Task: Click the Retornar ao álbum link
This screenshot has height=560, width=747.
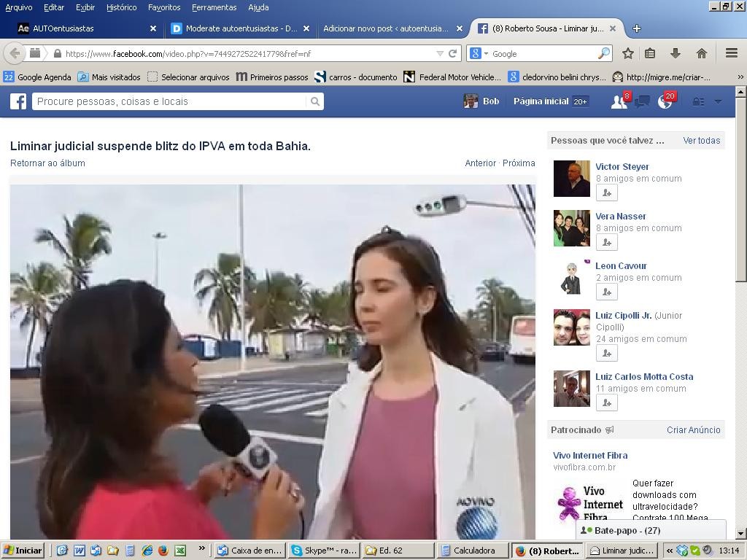Action: (47, 163)
